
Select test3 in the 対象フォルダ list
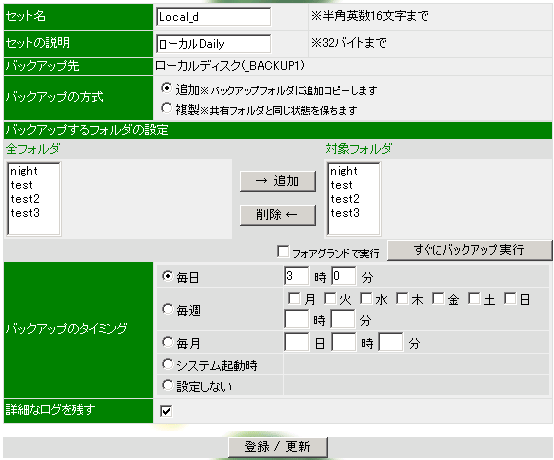(345, 213)
